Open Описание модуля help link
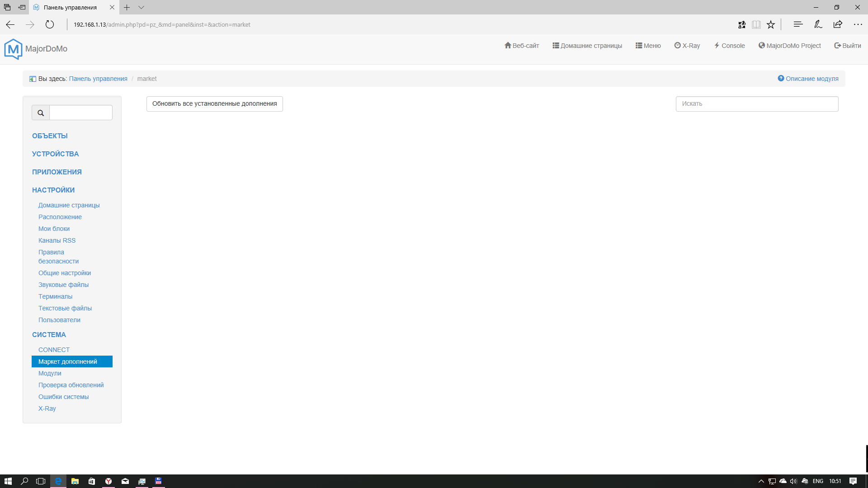 pyautogui.click(x=808, y=79)
